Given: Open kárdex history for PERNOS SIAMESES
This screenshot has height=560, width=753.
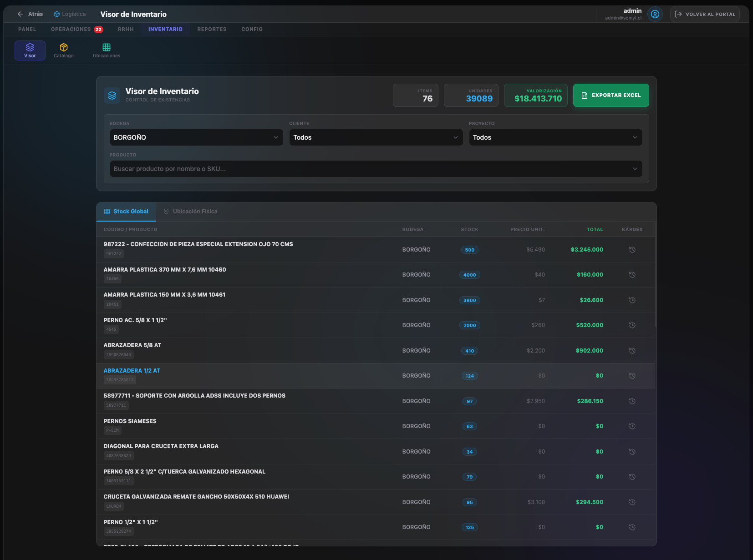Looking at the screenshot, I should (632, 426).
